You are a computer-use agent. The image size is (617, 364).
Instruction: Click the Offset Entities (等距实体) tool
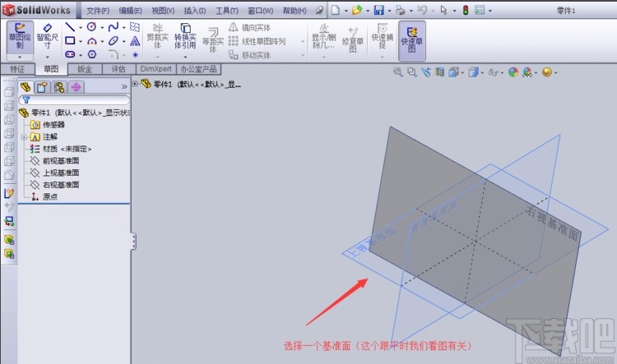212,40
